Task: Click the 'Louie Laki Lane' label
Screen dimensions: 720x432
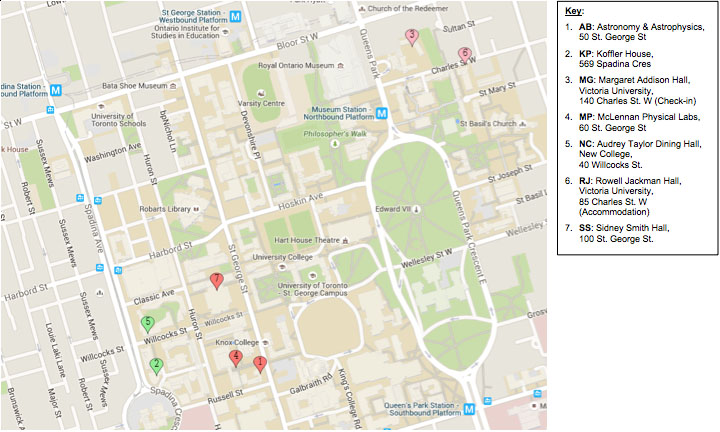Action: (x=55, y=349)
